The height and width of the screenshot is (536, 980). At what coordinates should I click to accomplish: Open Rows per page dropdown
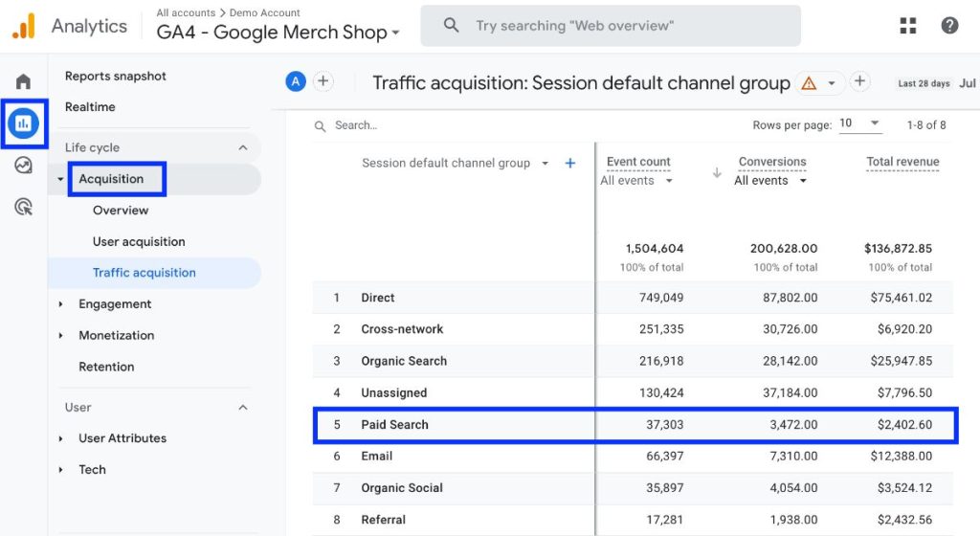(x=859, y=124)
